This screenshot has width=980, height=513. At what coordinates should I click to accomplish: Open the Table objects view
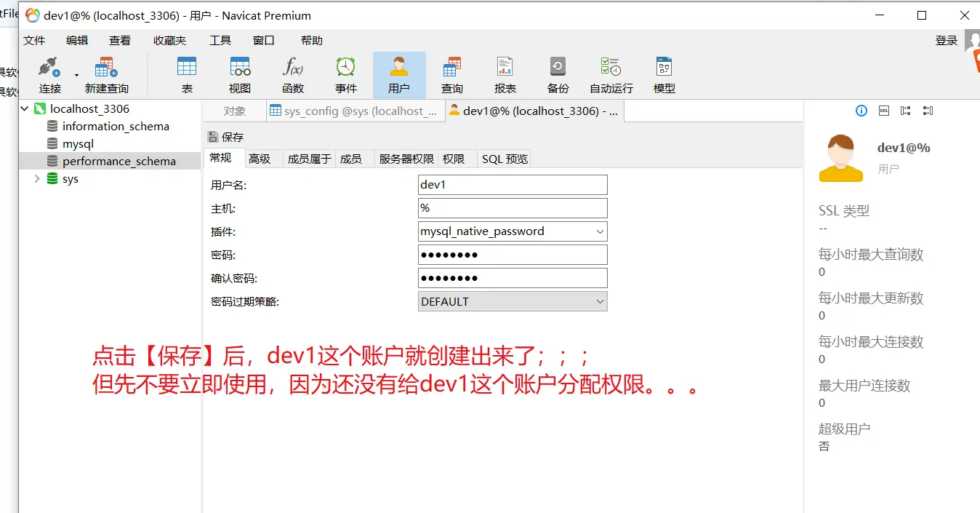point(187,75)
